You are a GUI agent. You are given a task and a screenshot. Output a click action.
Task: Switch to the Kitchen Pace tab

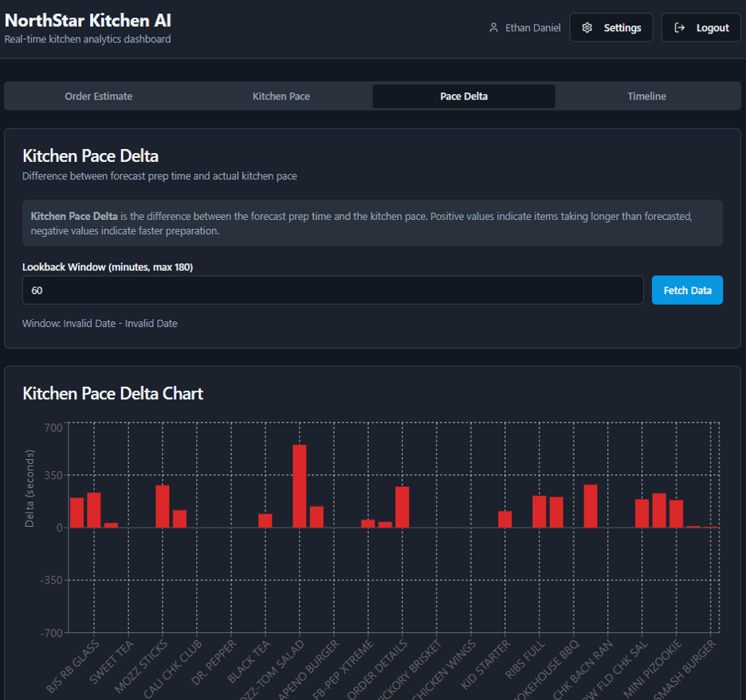(281, 96)
